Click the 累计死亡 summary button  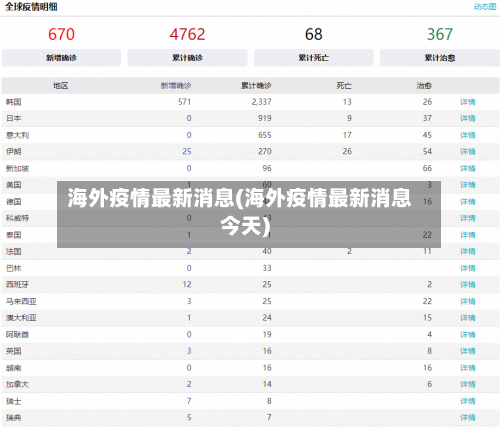(313, 58)
